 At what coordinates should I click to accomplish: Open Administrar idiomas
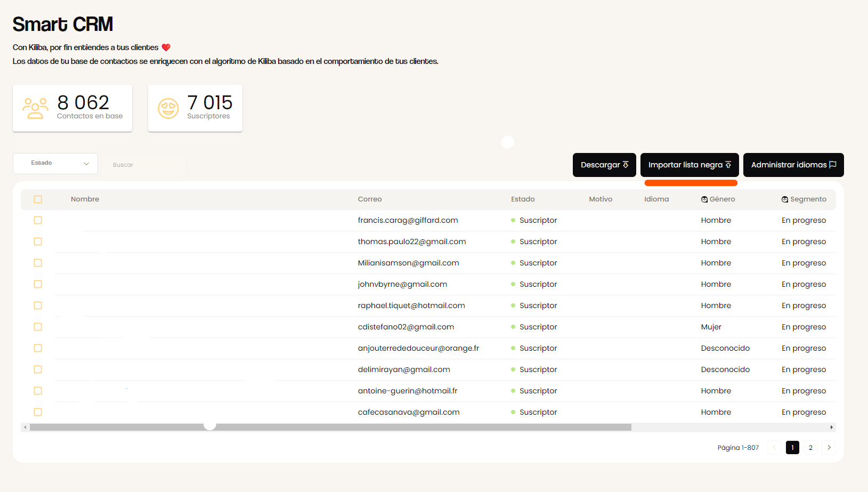click(x=793, y=165)
